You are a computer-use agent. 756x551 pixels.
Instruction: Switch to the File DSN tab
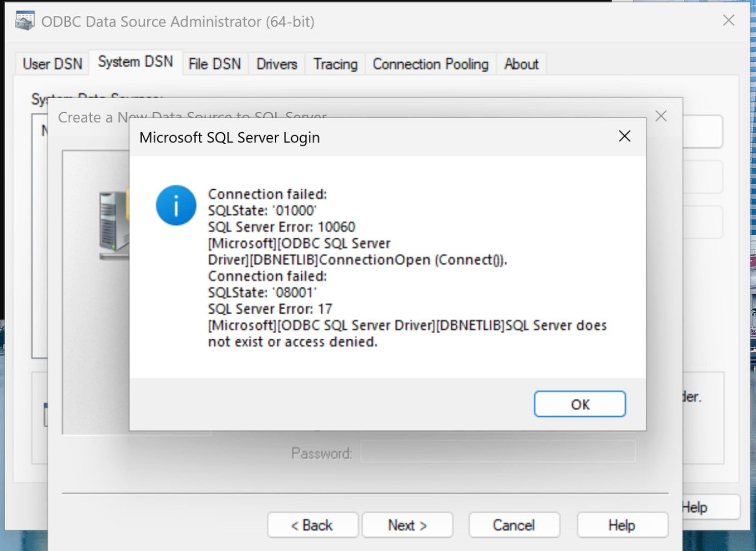[215, 64]
